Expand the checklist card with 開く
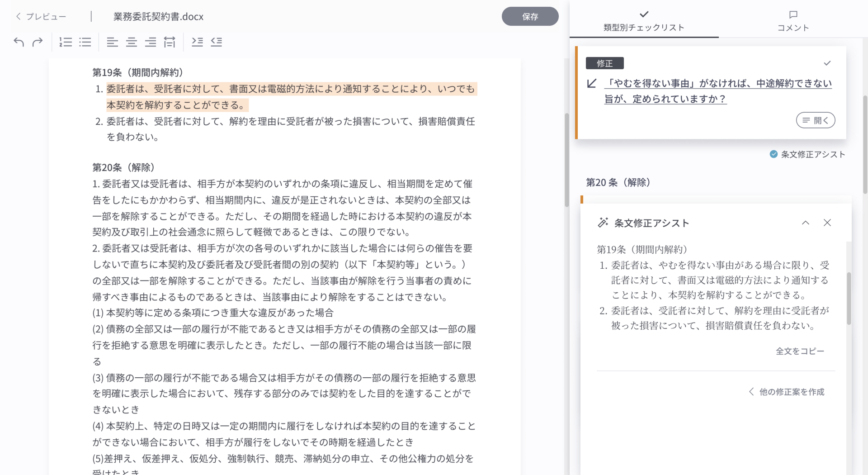The height and width of the screenshot is (475, 868). (815, 120)
